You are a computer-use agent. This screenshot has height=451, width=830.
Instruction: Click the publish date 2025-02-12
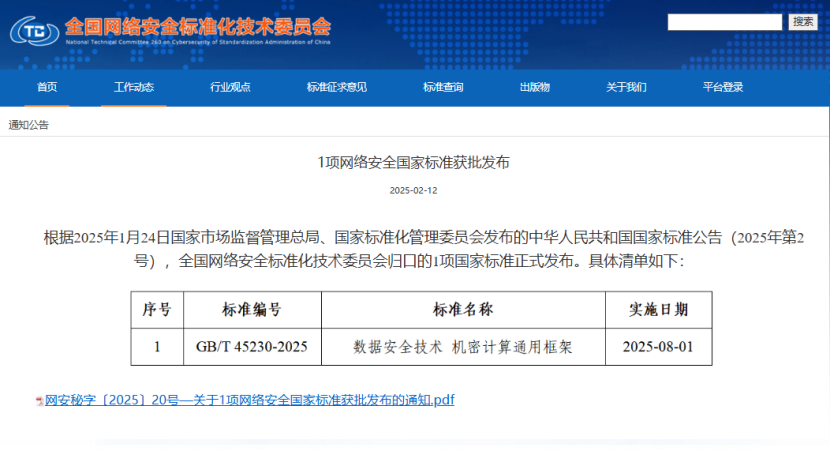click(x=413, y=190)
